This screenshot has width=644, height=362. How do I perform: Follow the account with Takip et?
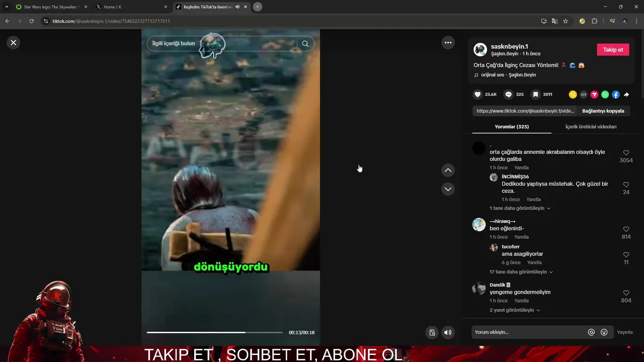(x=613, y=50)
